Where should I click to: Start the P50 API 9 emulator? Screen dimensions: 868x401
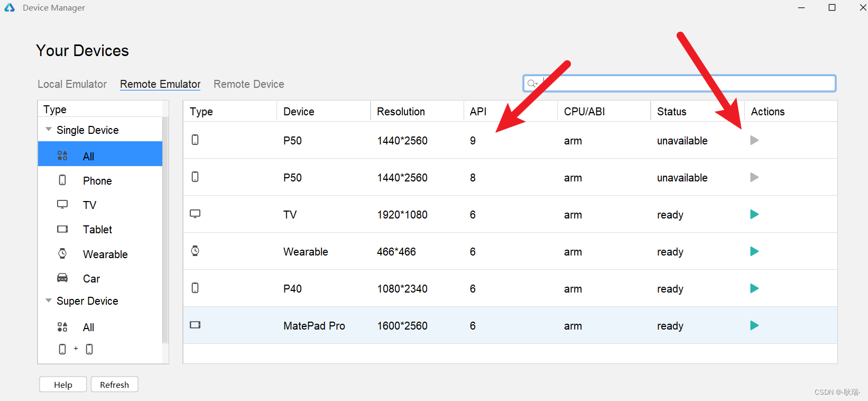pyautogui.click(x=754, y=140)
